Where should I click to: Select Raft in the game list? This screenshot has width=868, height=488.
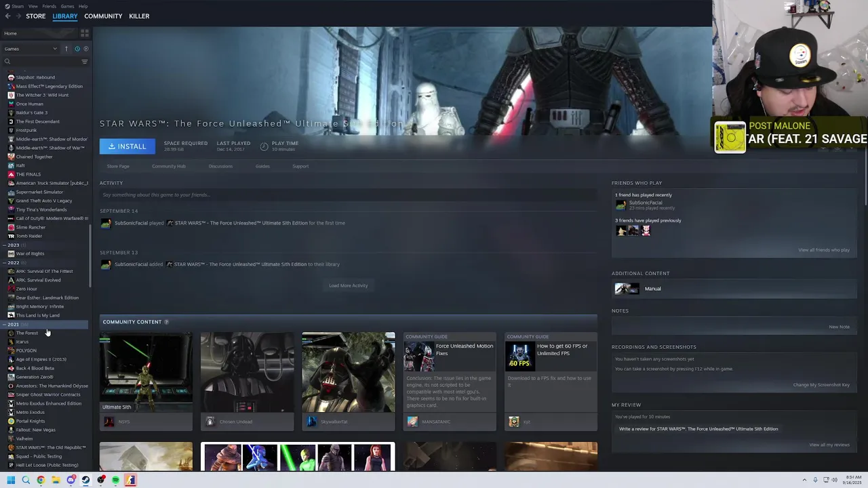[x=20, y=165]
